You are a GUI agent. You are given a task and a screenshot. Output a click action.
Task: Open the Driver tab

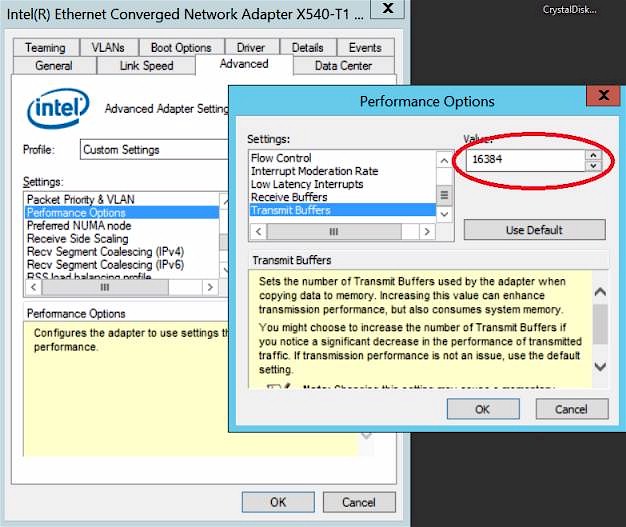coord(251,48)
